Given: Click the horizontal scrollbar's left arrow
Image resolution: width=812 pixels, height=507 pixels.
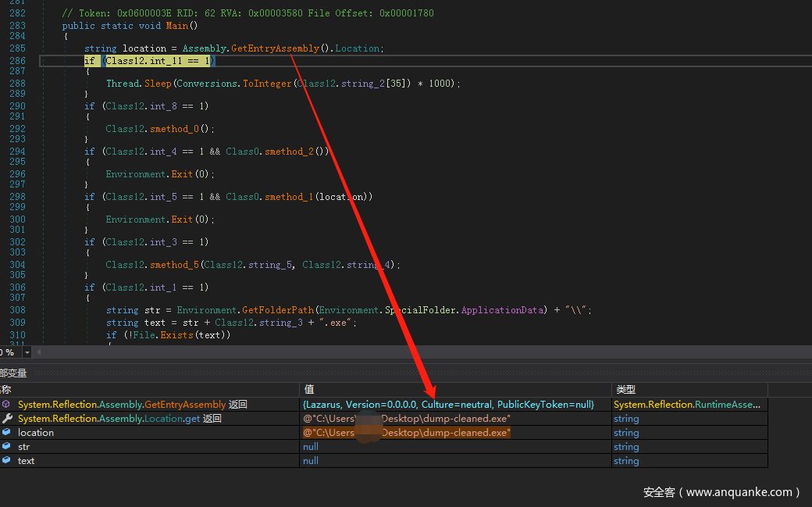Looking at the screenshot, I should [x=38, y=352].
